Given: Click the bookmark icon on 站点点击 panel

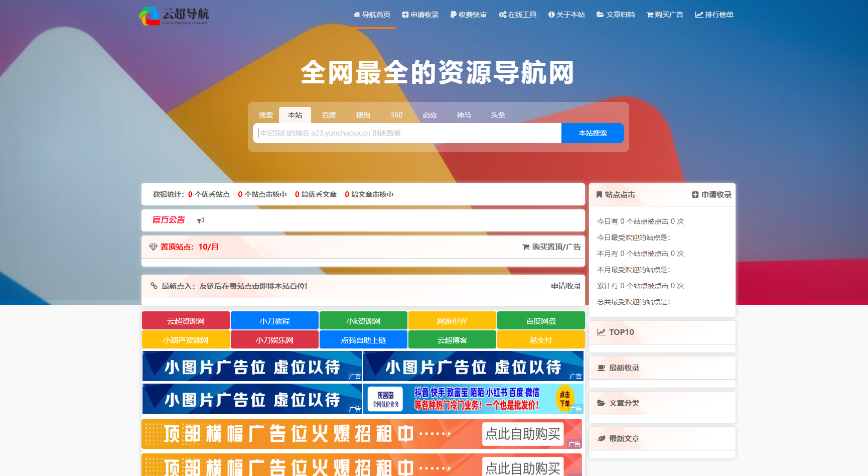Looking at the screenshot, I should click(x=599, y=195).
